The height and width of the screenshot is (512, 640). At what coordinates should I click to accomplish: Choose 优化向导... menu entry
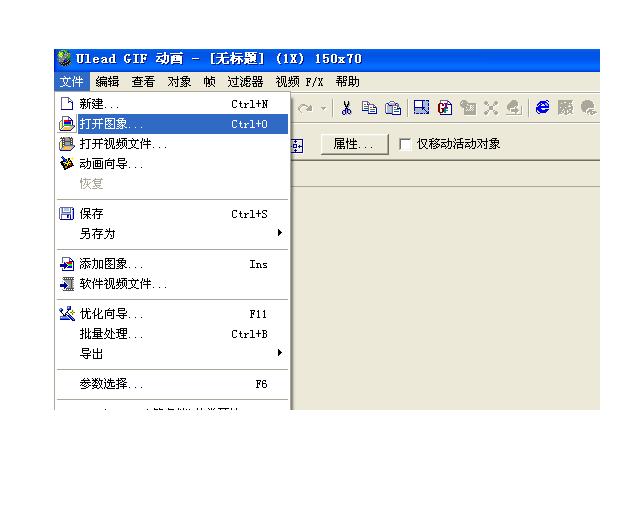[173, 314]
